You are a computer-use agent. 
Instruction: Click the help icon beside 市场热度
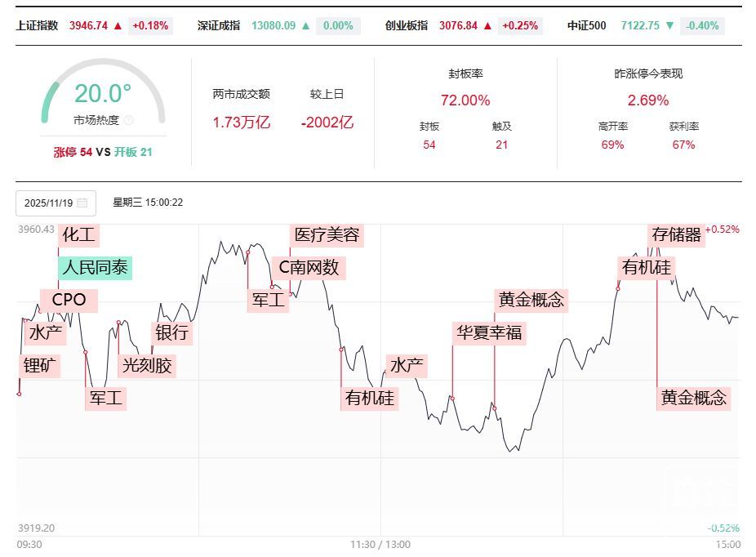pos(128,120)
